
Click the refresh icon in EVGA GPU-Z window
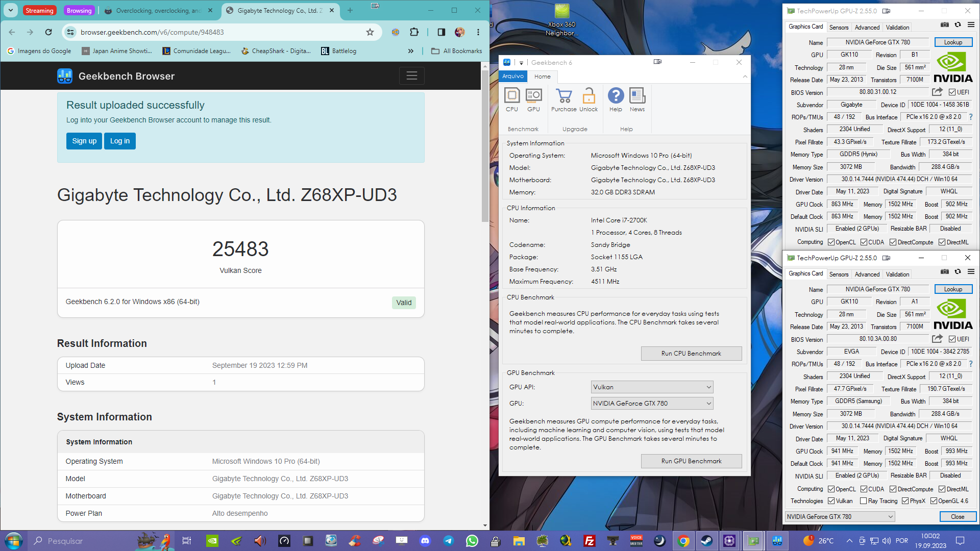coord(958,271)
